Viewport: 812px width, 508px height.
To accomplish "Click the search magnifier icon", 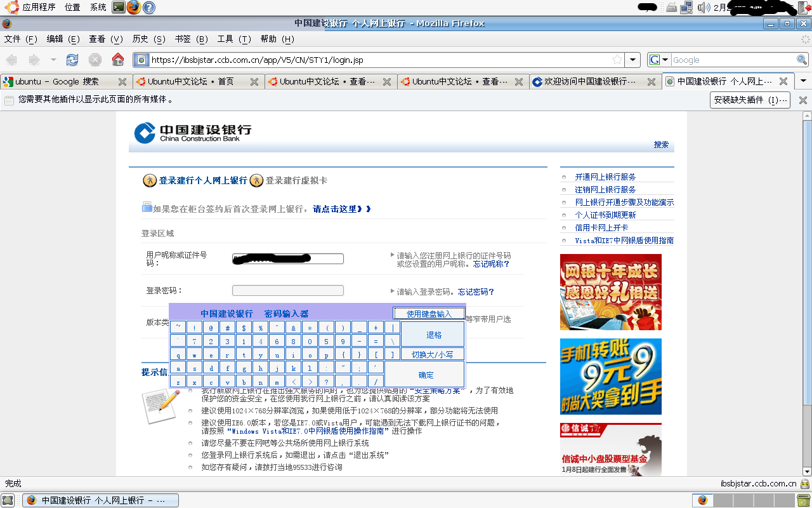I will 802,60.
